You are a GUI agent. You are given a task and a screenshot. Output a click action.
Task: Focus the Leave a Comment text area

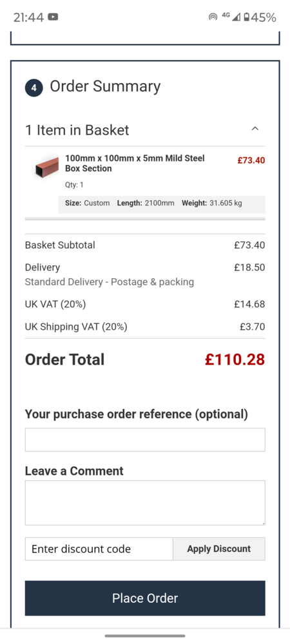click(145, 503)
